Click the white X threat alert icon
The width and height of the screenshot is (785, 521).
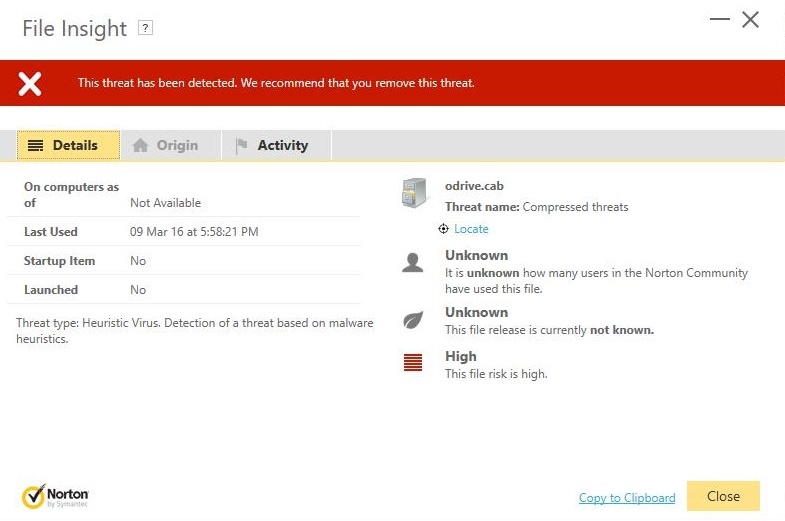[30, 83]
